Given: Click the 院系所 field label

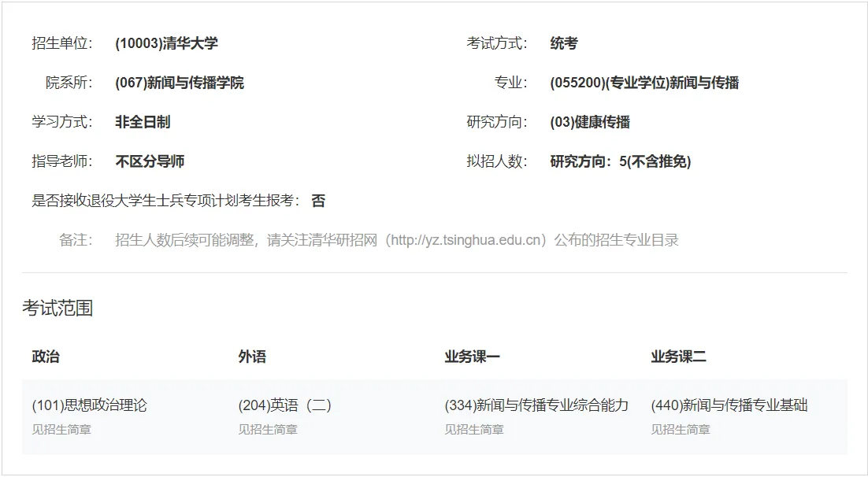Looking at the screenshot, I should 69,83.
